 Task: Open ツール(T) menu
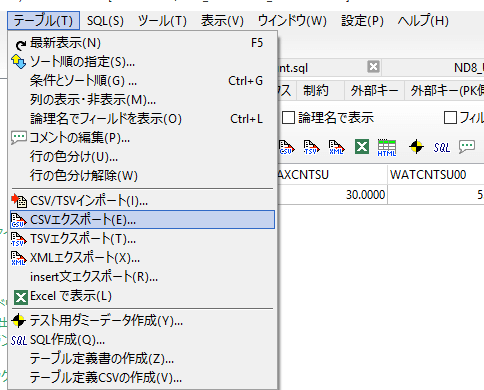[x=162, y=21]
